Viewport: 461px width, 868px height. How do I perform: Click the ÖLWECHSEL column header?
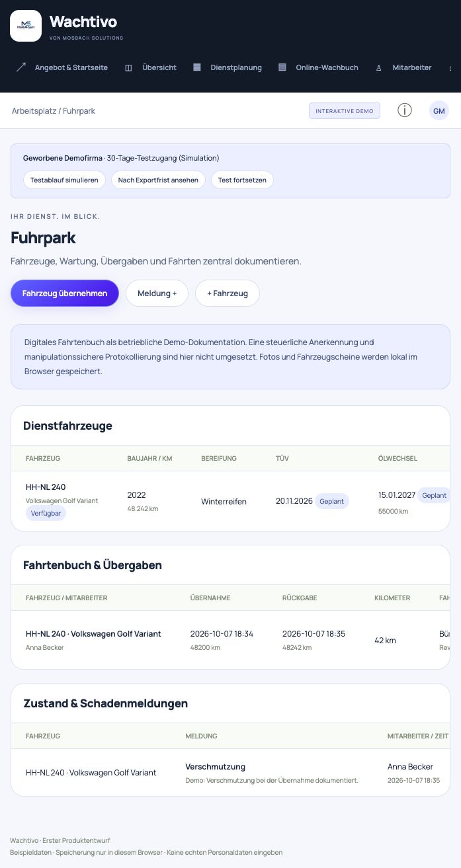(x=398, y=458)
